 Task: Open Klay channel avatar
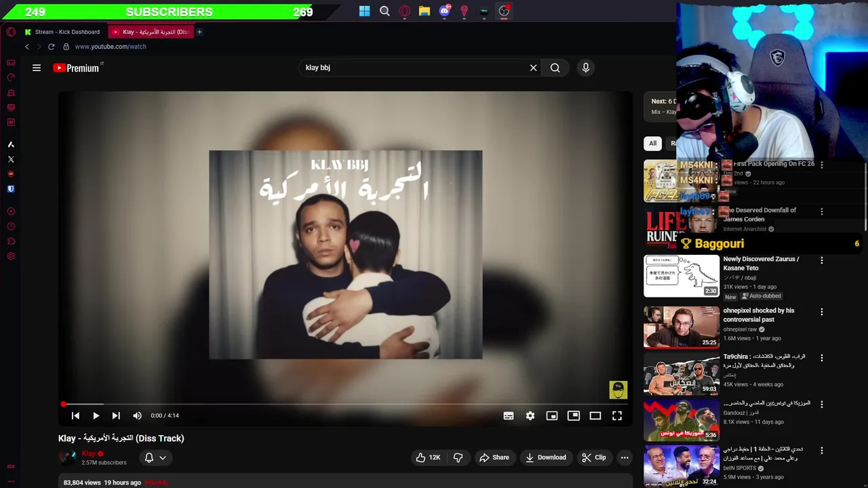coord(67,457)
